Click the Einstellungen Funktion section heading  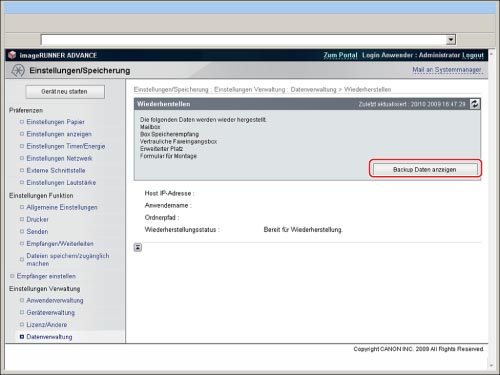point(41,195)
